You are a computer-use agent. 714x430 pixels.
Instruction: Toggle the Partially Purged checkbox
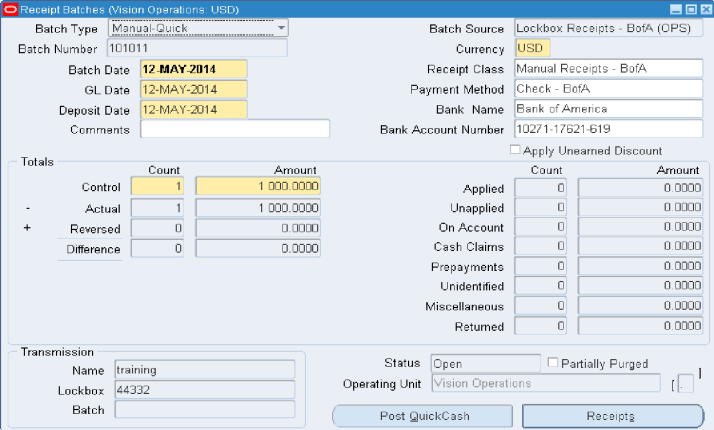pos(553,363)
